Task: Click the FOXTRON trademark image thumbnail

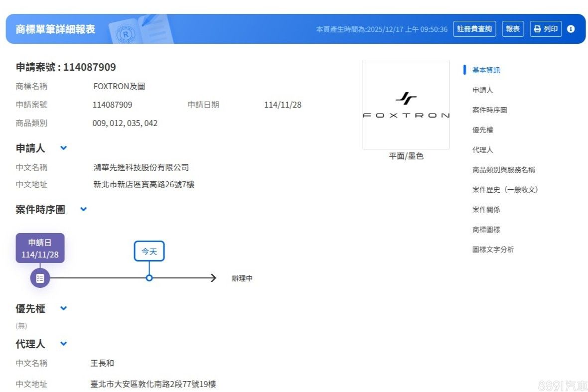Action: click(406, 105)
